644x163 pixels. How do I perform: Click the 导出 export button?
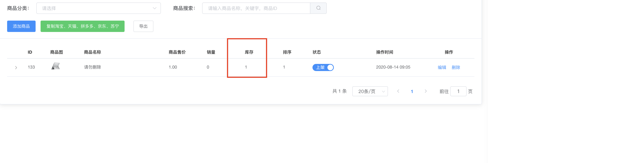143,26
